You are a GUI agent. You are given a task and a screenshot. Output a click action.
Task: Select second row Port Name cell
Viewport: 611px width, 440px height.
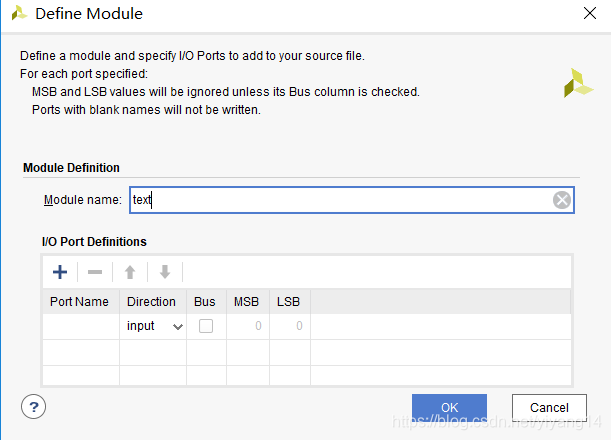81,352
